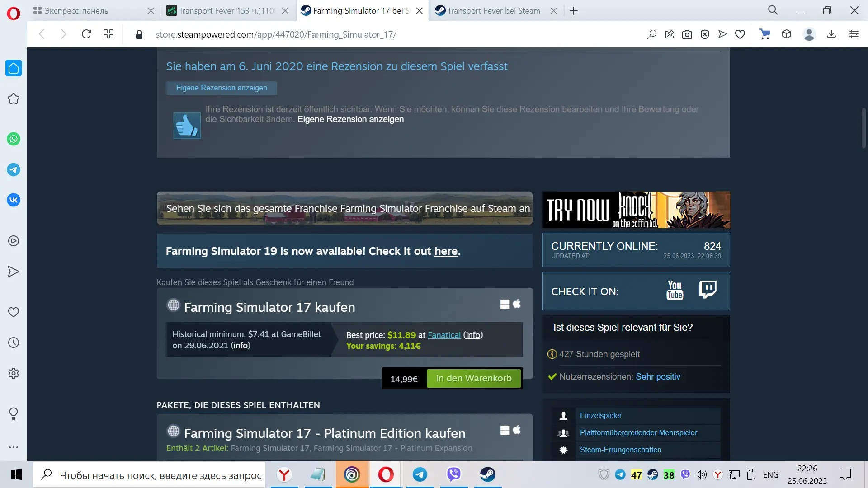Open Telegram messenger in sidebar
Screen dimensions: 868x488
pyautogui.click(x=14, y=170)
